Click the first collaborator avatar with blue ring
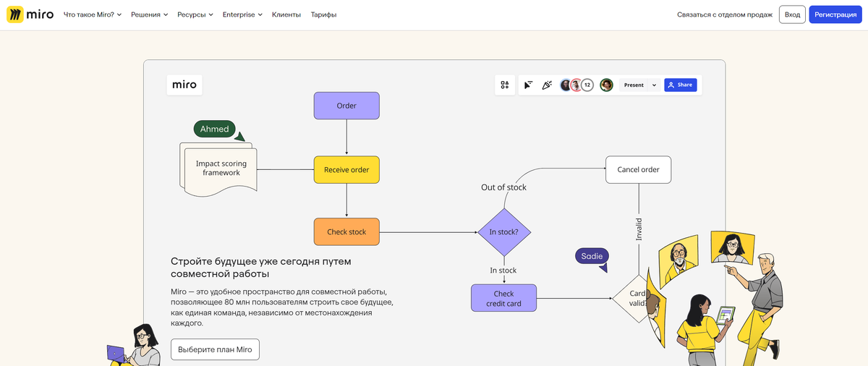Viewport: 868px width, 366px height. click(566, 85)
